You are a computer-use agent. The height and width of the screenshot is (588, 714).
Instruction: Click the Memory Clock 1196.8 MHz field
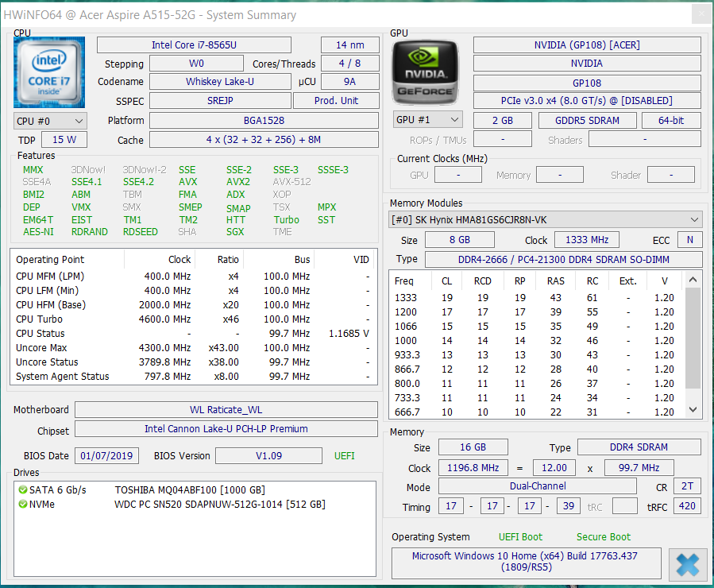pos(473,468)
